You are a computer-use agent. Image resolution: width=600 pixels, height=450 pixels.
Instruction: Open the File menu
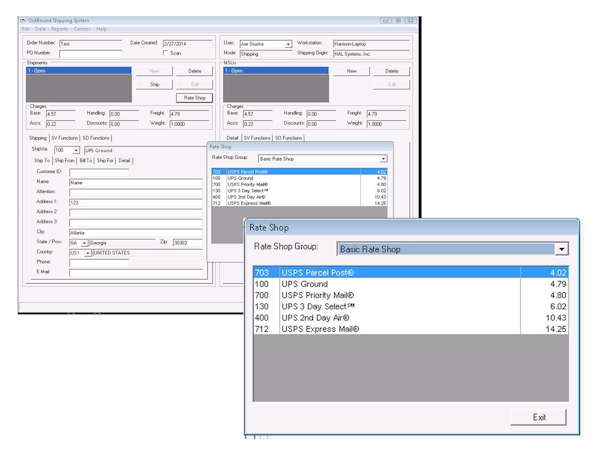tap(26, 29)
